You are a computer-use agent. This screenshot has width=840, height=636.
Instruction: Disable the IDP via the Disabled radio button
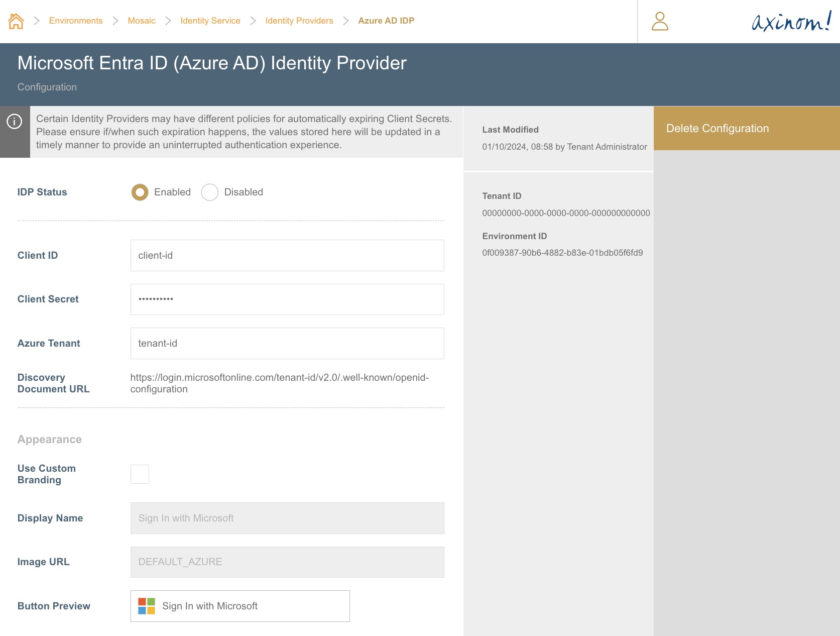[x=209, y=192]
